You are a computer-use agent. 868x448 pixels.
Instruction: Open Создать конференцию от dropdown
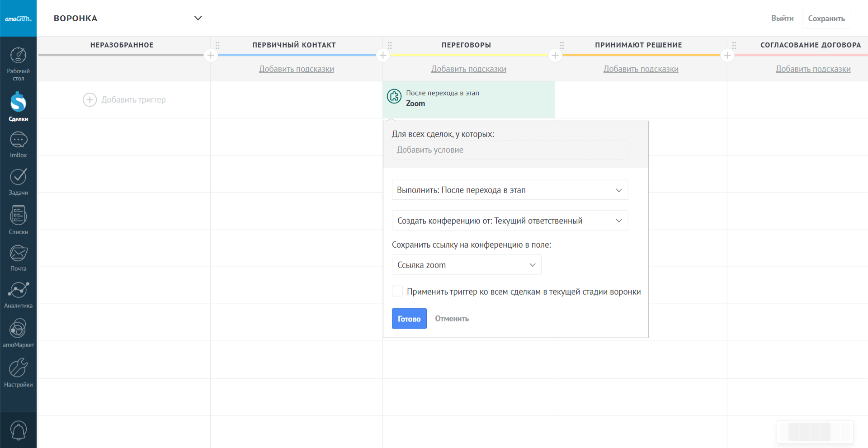pyautogui.click(x=509, y=221)
